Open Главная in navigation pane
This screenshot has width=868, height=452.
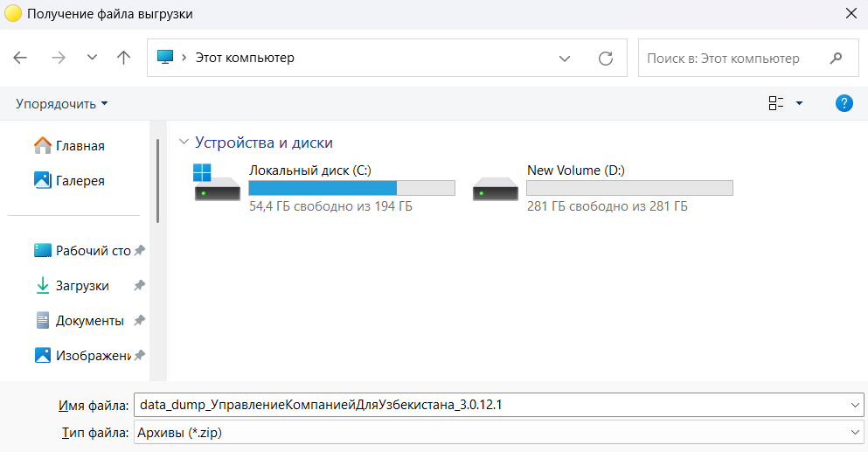[x=80, y=146]
